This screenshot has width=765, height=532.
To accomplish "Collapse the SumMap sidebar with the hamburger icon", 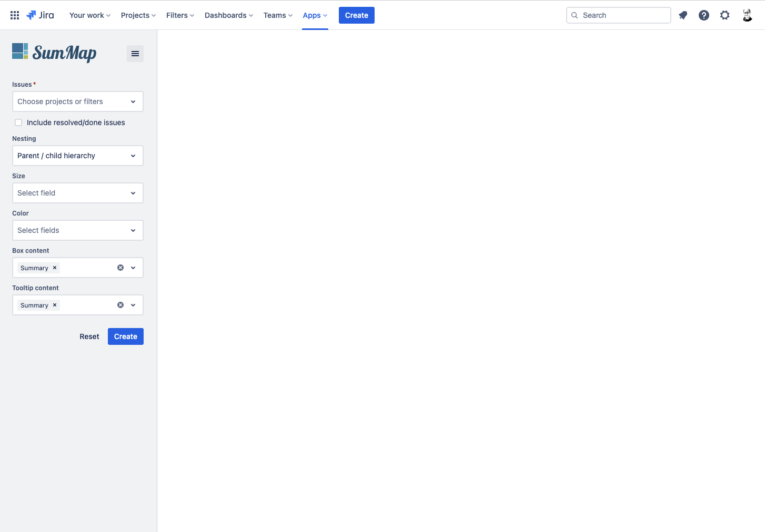I will [135, 54].
